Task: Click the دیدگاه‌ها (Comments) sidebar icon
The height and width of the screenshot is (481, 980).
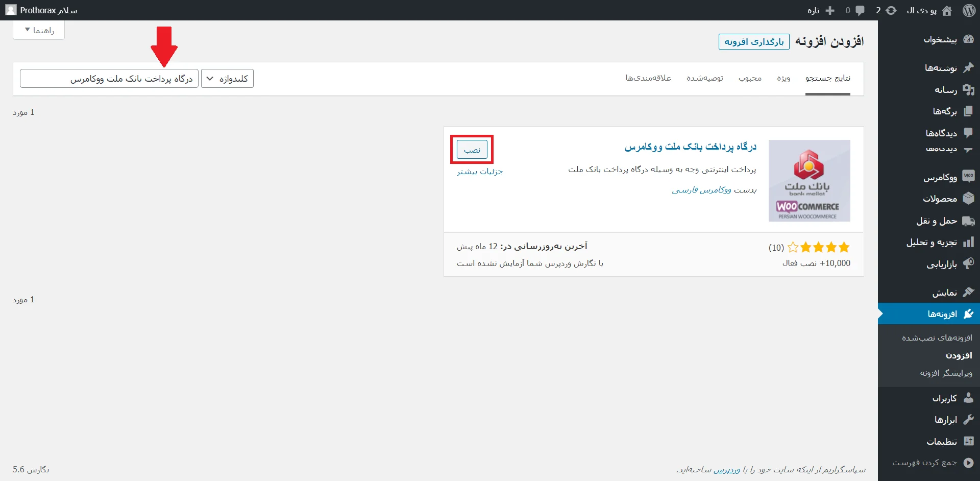Action: point(968,133)
